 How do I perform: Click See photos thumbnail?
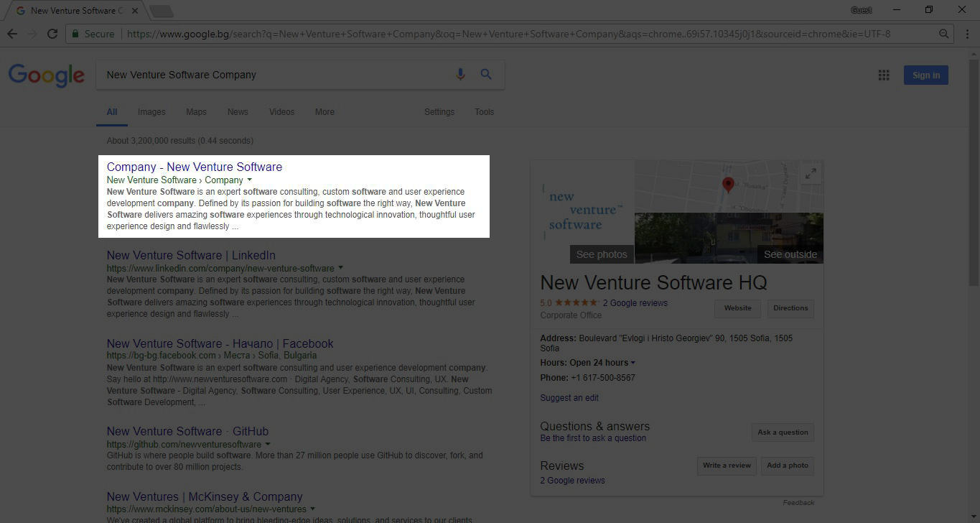tap(602, 254)
